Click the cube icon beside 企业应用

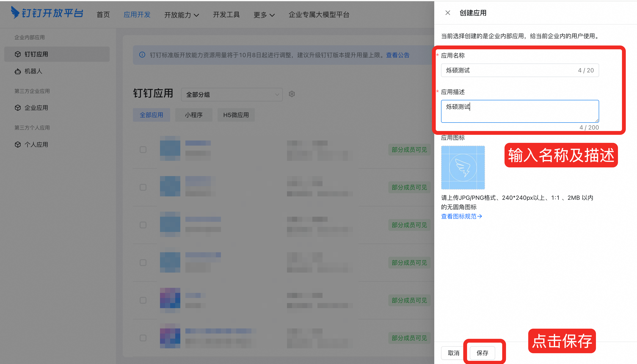(18, 108)
